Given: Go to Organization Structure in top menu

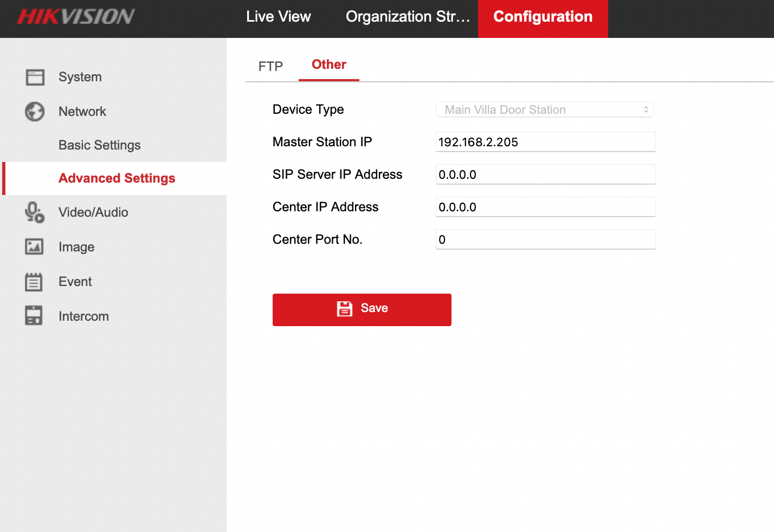Looking at the screenshot, I should click(408, 17).
